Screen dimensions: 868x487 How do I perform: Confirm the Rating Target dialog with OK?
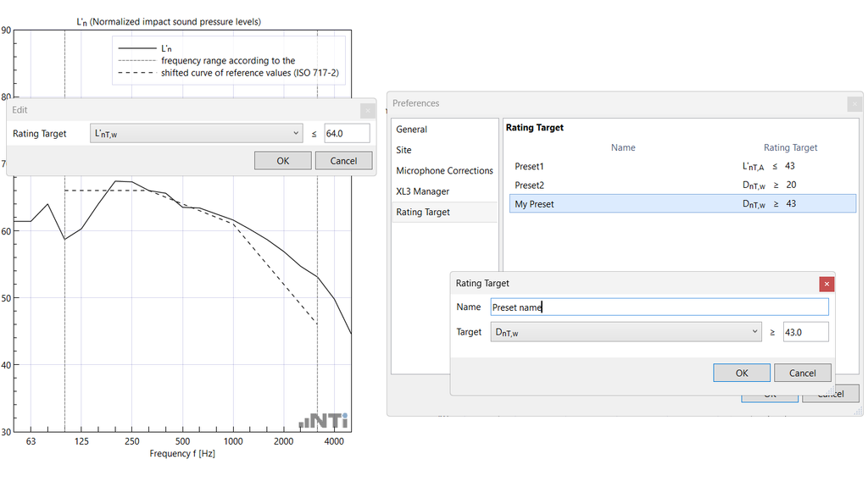pos(742,373)
